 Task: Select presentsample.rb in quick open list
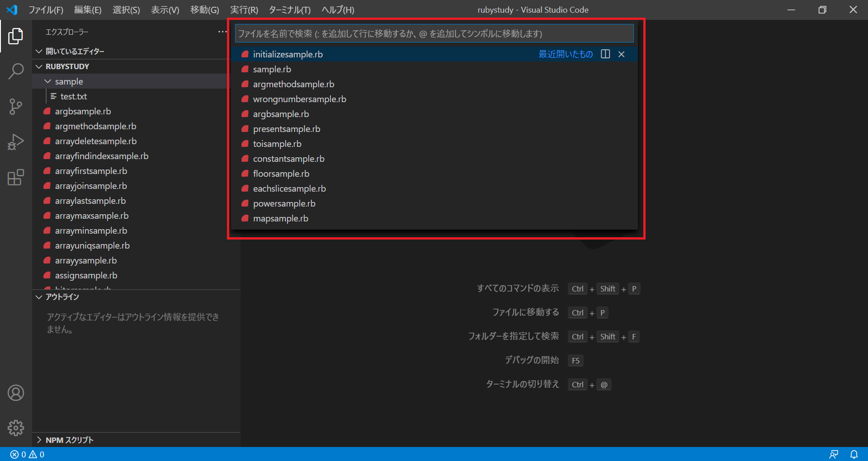pyautogui.click(x=434, y=129)
